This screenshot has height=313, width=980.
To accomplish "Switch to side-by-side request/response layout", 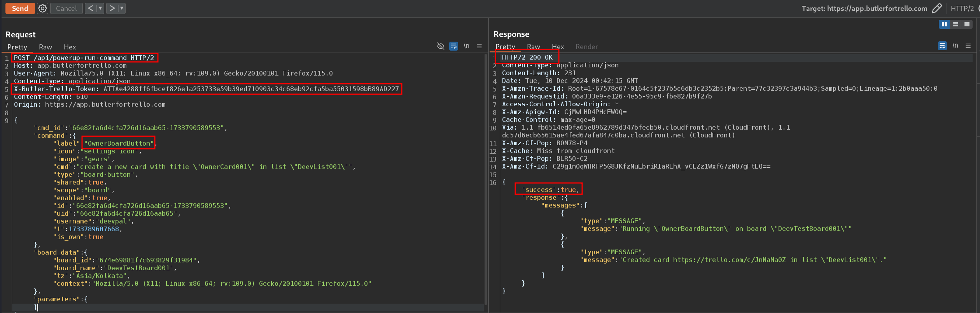I will [x=944, y=24].
